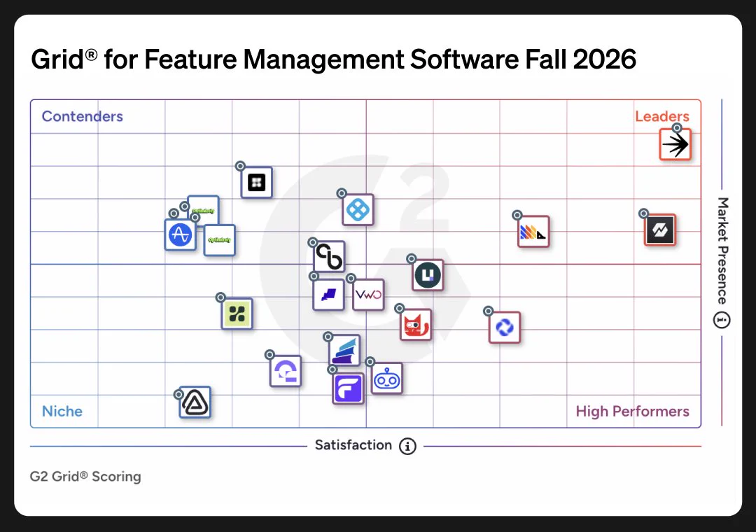Open the dark teal circle "U" logo
The image size is (756, 532).
pos(428,275)
